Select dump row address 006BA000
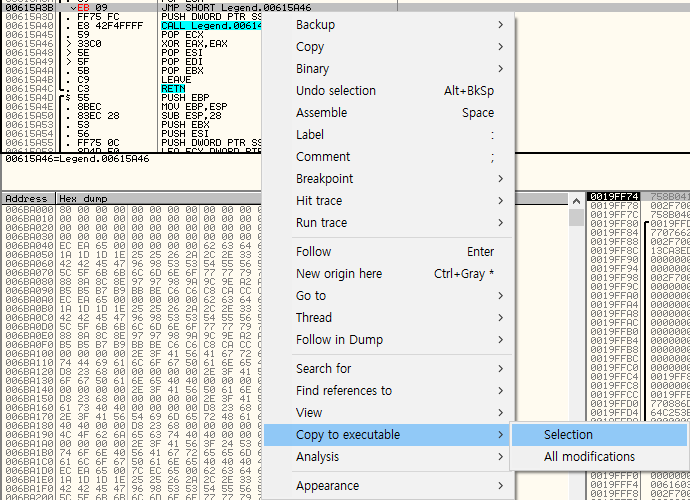The height and width of the screenshot is (500, 690). [x=29, y=210]
